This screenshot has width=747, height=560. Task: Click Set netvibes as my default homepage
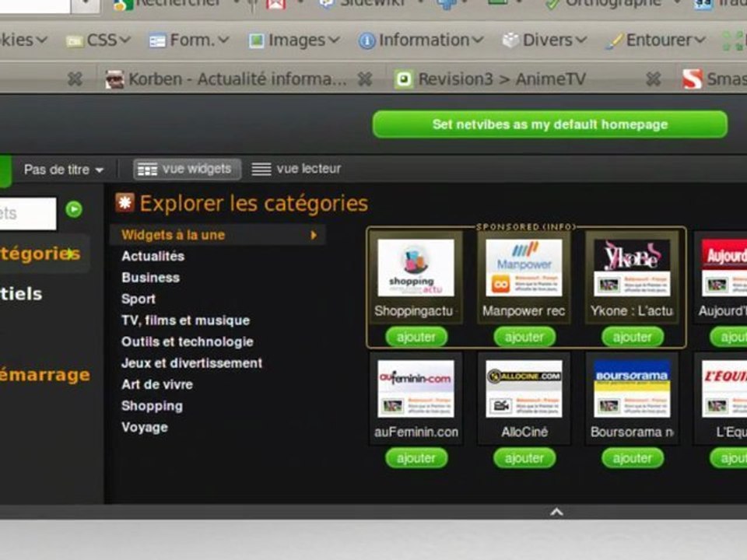(550, 124)
